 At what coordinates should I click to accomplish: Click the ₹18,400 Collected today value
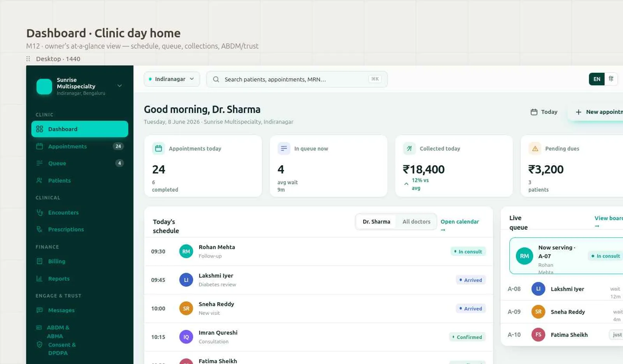click(424, 170)
